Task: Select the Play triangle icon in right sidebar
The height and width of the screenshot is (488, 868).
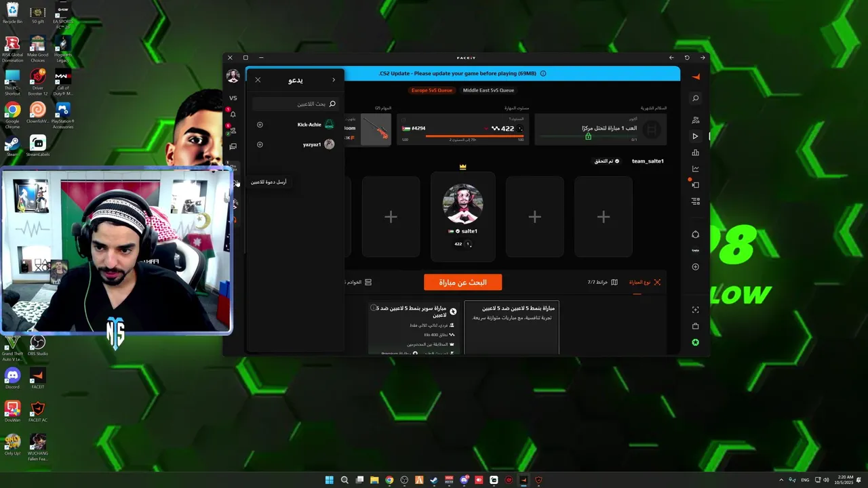Action: [695, 136]
